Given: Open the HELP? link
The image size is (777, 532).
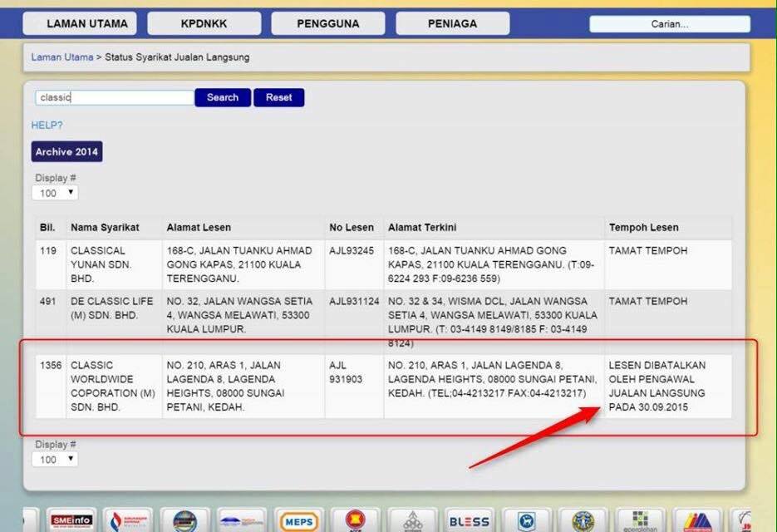Looking at the screenshot, I should (47, 125).
